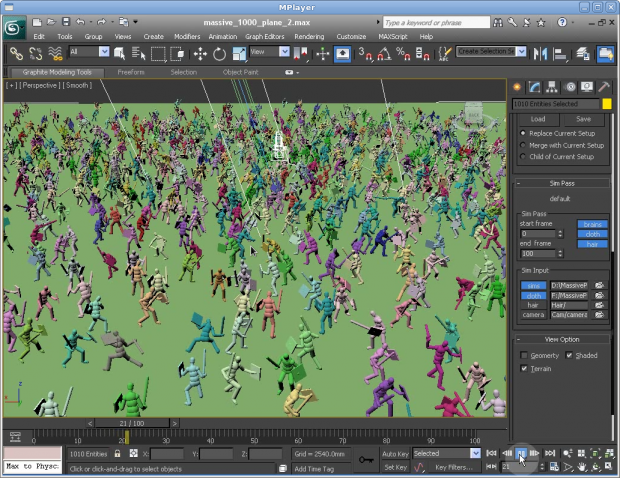
Task: Toggle the selection lock icon
Action: pyautogui.click(x=117, y=453)
